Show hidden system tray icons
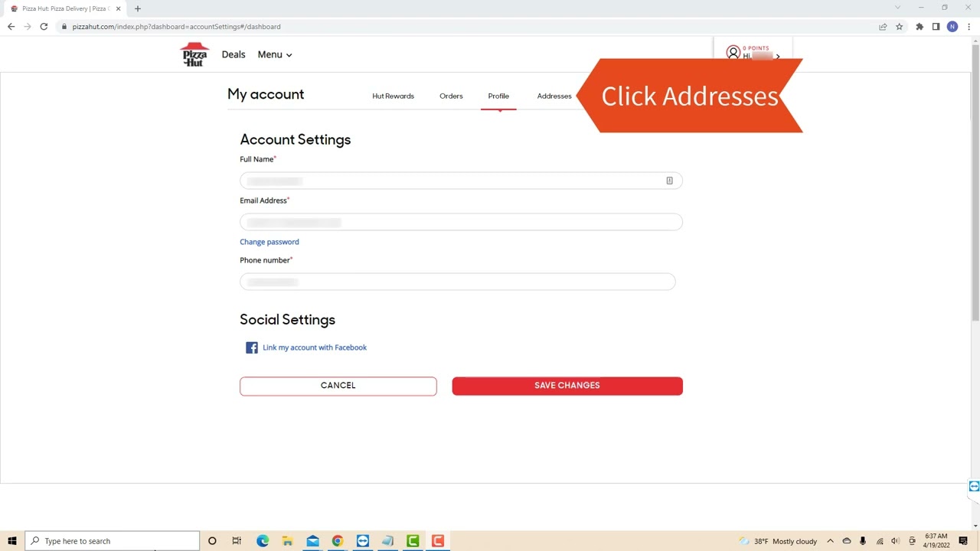The width and height of the screenshot is (980, 551). [x=830, y=541]
